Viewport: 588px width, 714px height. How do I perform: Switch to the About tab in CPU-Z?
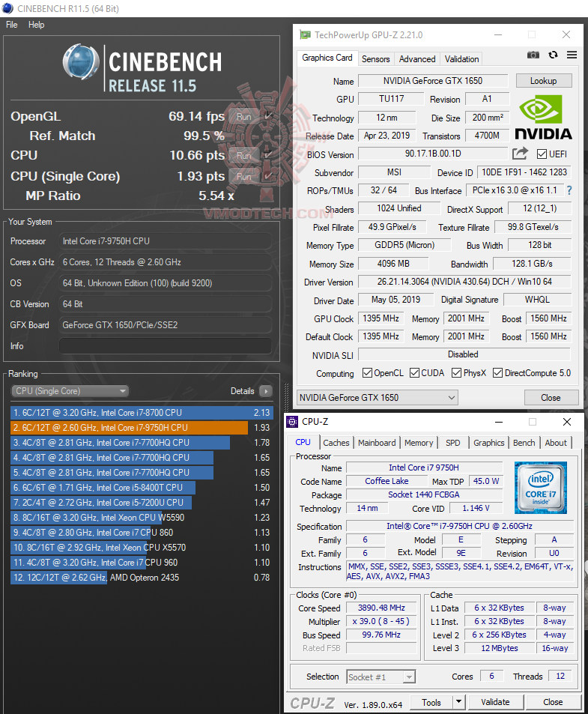[556, 443]
